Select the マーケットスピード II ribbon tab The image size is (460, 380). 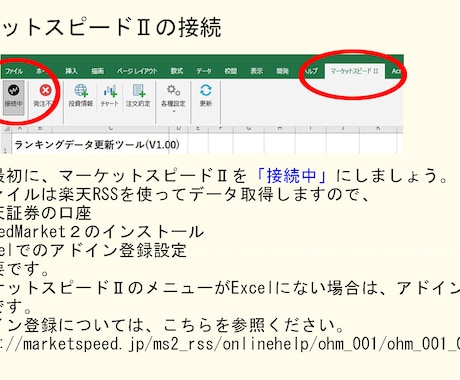[354, 71]
